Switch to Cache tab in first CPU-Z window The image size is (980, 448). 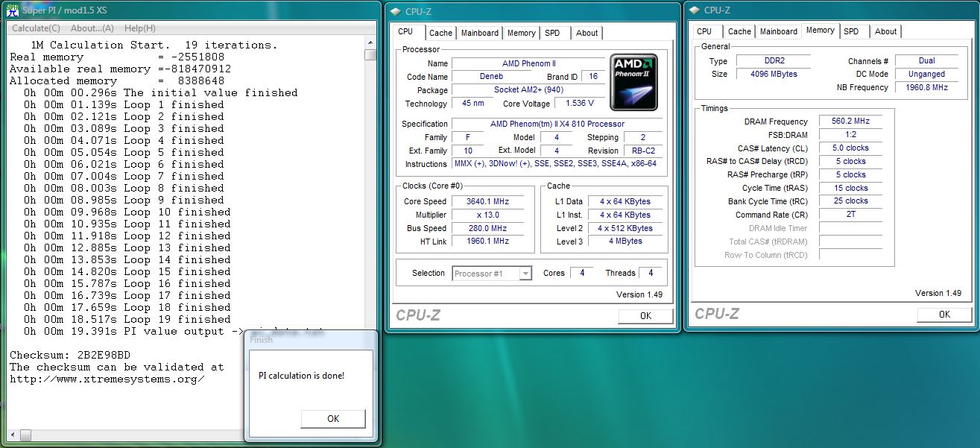440,33
